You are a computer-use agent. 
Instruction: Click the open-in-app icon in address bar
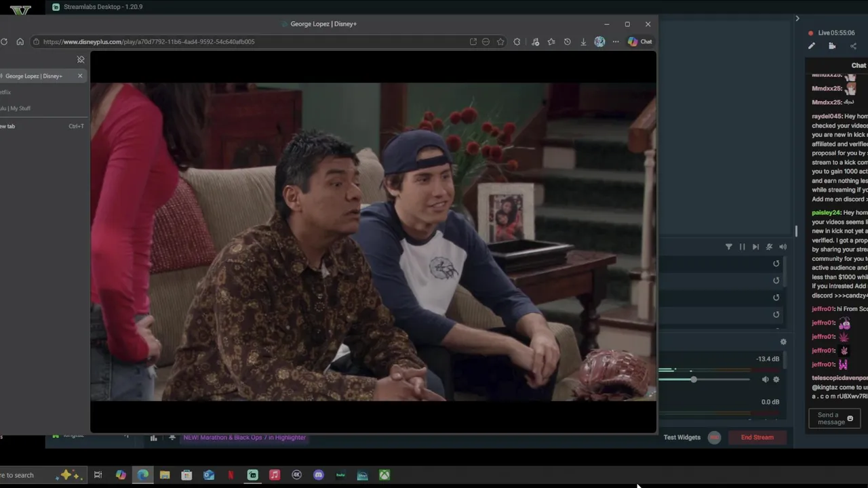point(473,41)
